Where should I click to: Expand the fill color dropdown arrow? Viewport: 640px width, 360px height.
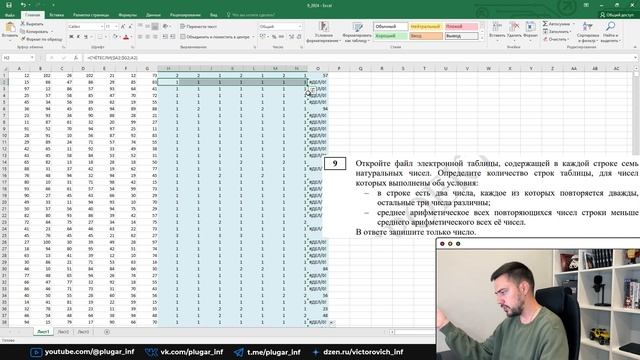pos(120,37)
